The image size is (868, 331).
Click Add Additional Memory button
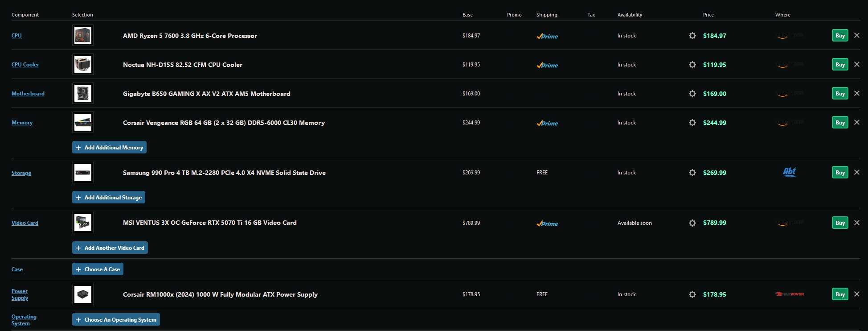(x=109, y=147)
